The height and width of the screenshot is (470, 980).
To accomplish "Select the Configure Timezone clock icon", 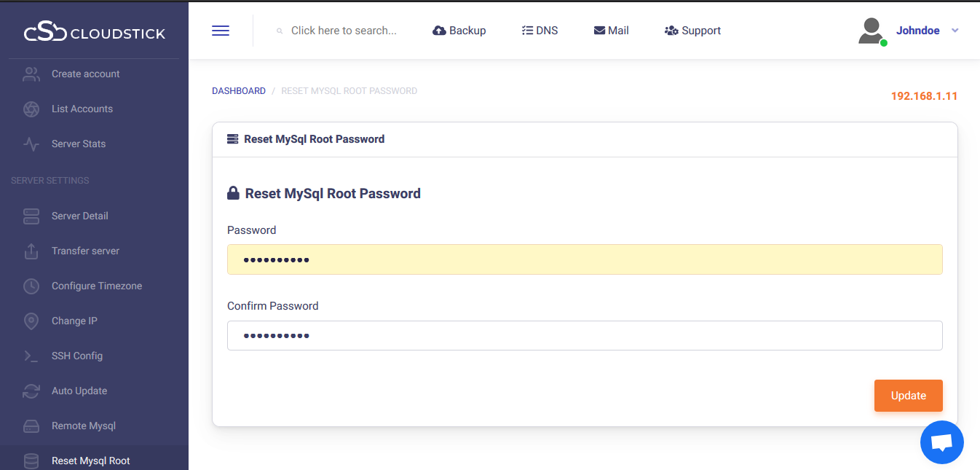I will pos(31,286).
